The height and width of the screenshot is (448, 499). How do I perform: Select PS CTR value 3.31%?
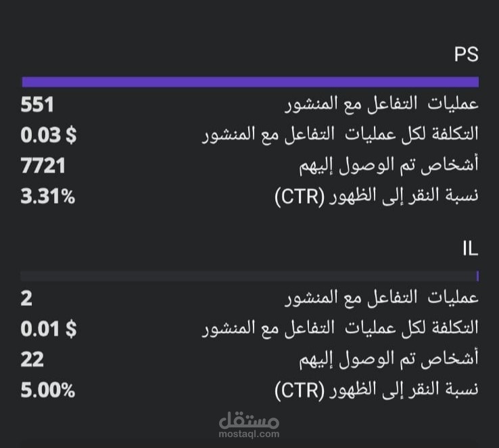tap(48, 196)
